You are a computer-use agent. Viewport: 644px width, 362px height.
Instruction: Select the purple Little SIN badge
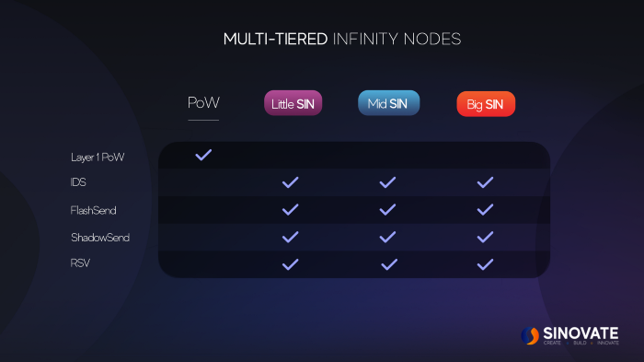[293, 103]
